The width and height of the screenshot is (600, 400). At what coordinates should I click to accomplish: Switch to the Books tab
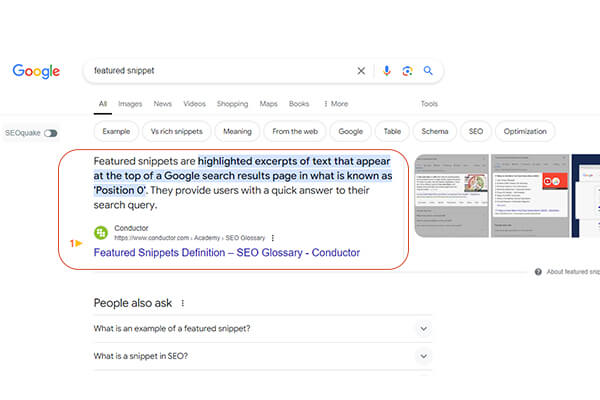299,104
